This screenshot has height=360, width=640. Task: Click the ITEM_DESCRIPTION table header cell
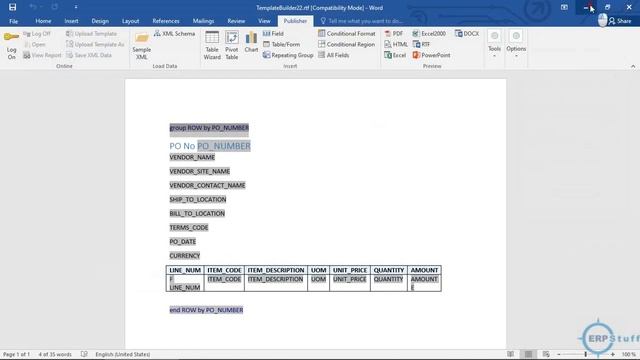pyautogui.click(x=276, y=270)
